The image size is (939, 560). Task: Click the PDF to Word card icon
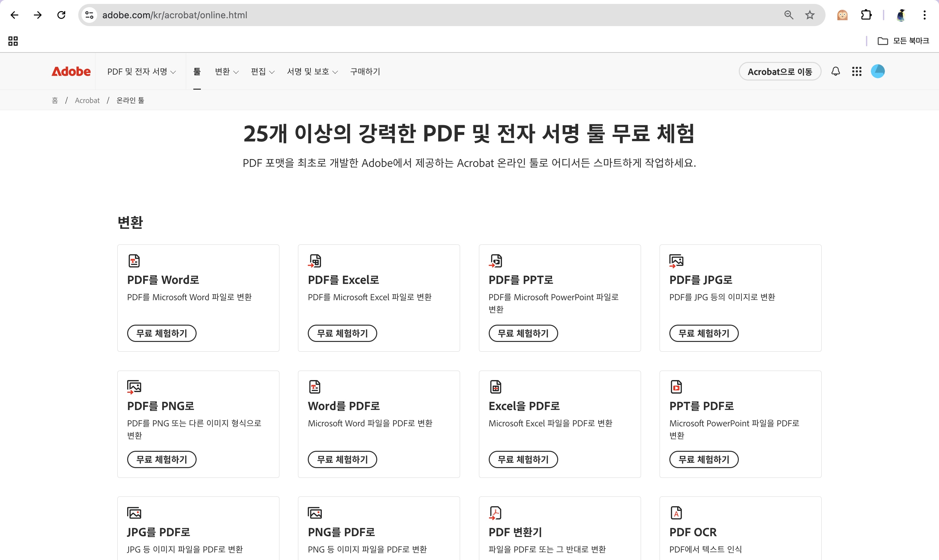pos(134,260)
